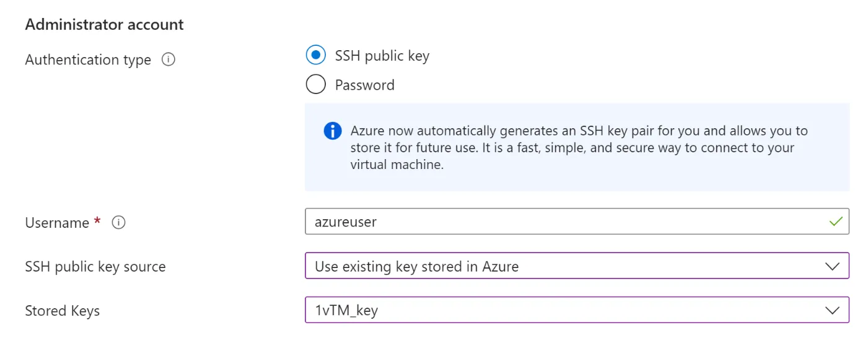Image resolution: width=868 pixels, height=359 pixels.
Task: Click the info icon beside Authentication type
Action: [168, 60]
